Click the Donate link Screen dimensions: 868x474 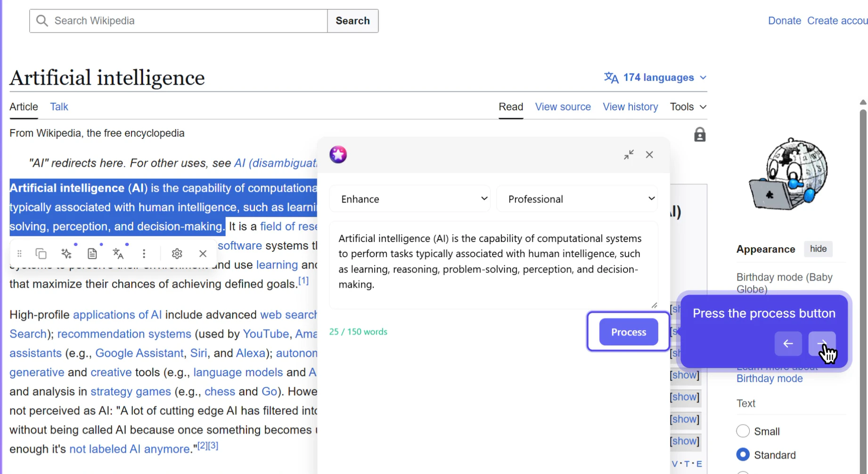[x=785, y=21]
